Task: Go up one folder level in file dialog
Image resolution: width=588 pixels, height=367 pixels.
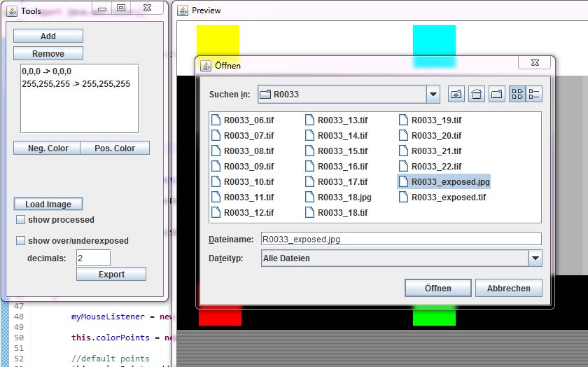Action: tap(456, 94)
